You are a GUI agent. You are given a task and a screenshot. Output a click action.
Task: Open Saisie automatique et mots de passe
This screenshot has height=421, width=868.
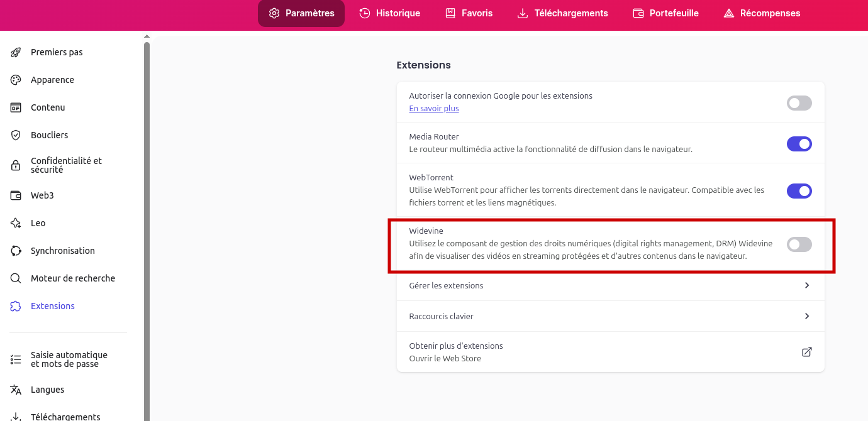tap(69, 359)
